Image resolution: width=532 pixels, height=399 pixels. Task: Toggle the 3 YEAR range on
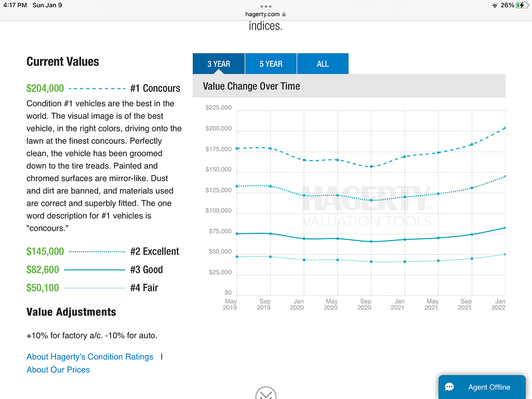click(x=218, y=63)
